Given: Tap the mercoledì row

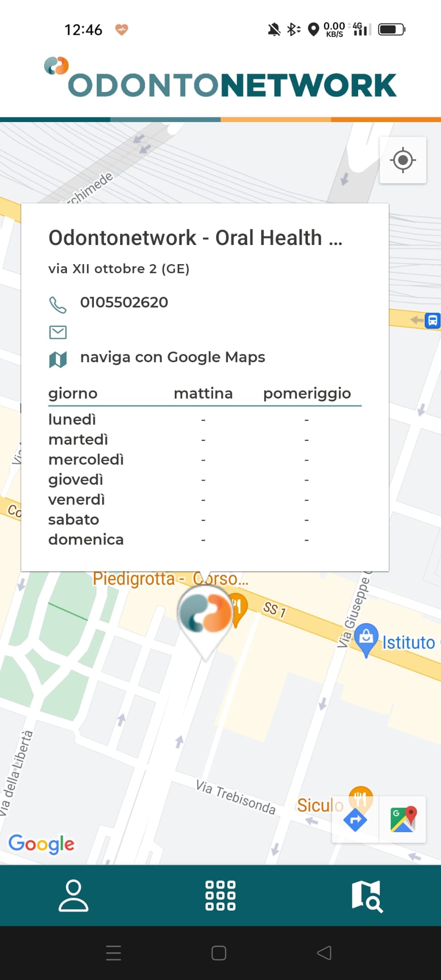Looking at the screenshot, I should [205, 460].
